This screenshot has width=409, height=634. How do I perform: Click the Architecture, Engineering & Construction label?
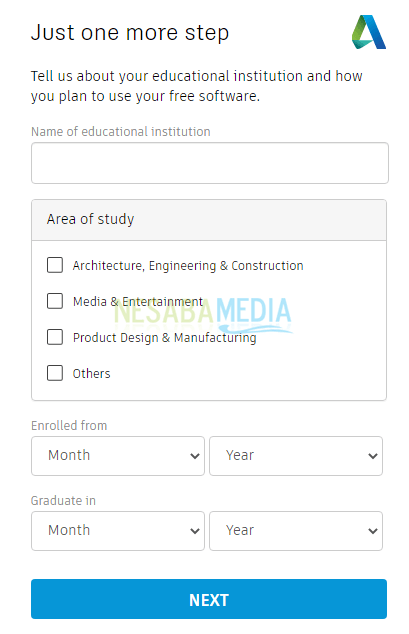188,266
